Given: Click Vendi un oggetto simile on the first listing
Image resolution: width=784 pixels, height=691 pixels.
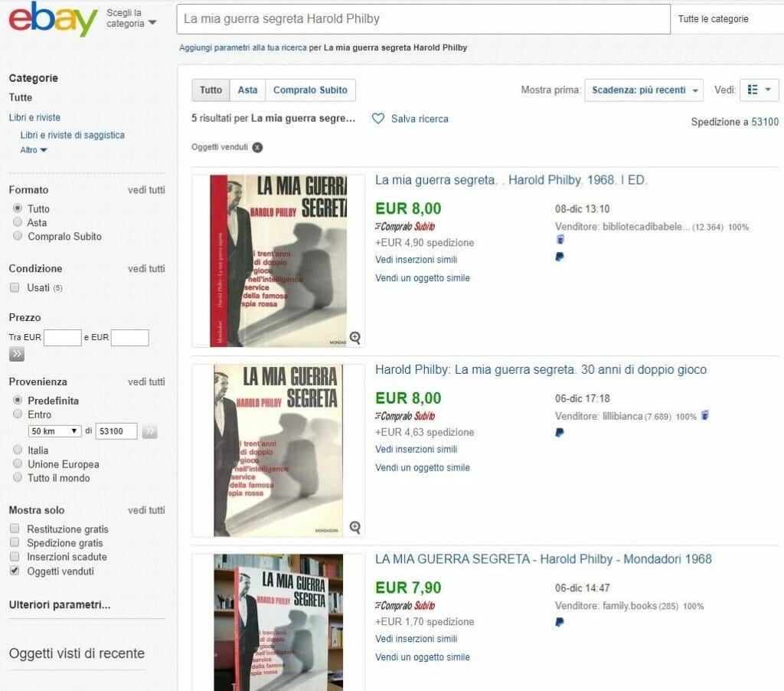Looking at the screenshot, I should (423, 277).
